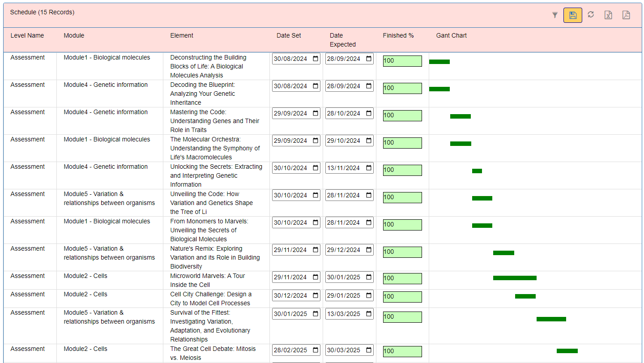This screenshot has height=363, width=644.
Task: Export schedule to PDF icon
Action: [626, 15]
